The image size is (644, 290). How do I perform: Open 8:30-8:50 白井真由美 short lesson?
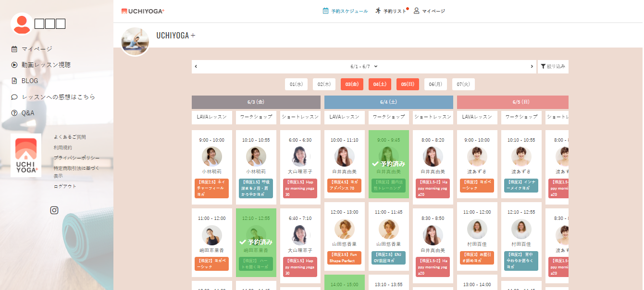tap(433, 246)
